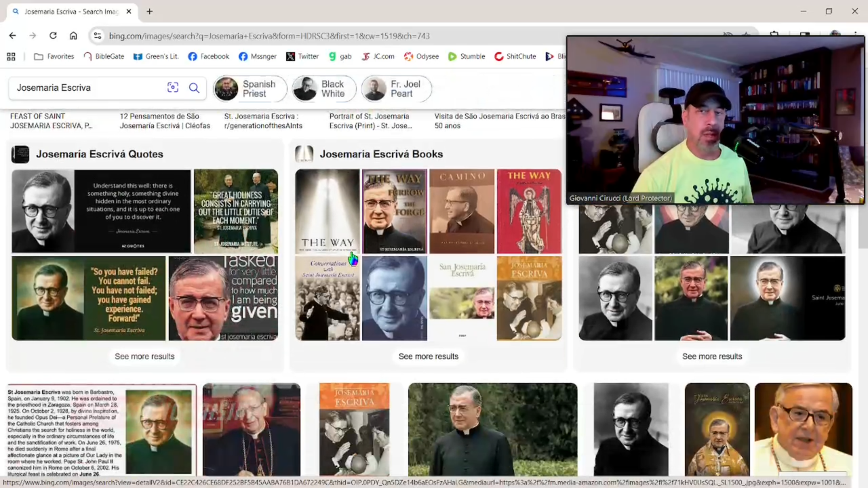The width and height of the screenshot is (868, 488).
Task: Open the Twitter bookmark
Action: point(302,57)
